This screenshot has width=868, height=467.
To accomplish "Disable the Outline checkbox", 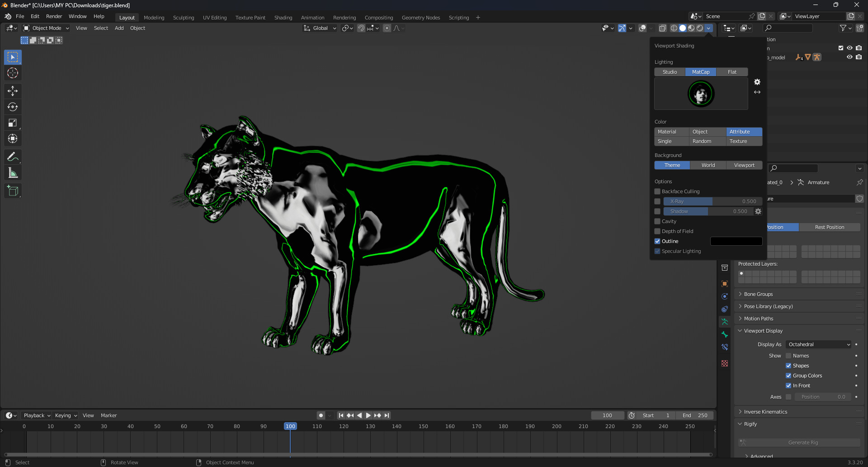I will pyautogui.click(x=657, y=241).
